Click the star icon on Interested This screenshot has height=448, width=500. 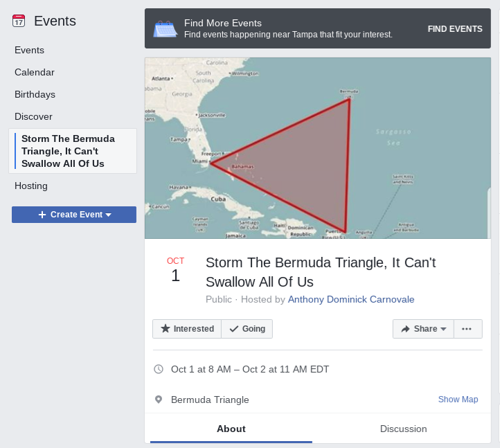point(166,328)
